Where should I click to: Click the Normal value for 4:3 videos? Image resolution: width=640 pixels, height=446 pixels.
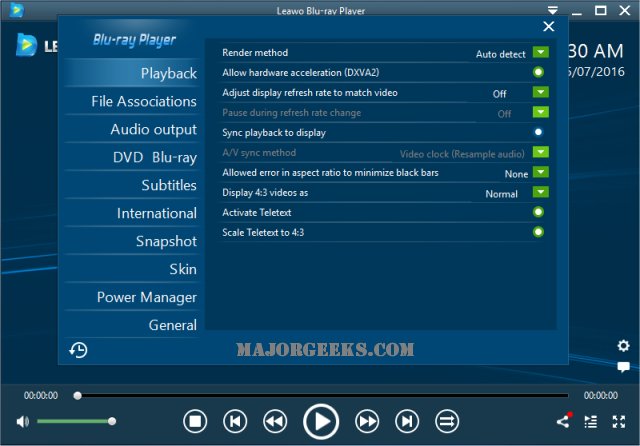pyautogui.click(x=501, y=194)
